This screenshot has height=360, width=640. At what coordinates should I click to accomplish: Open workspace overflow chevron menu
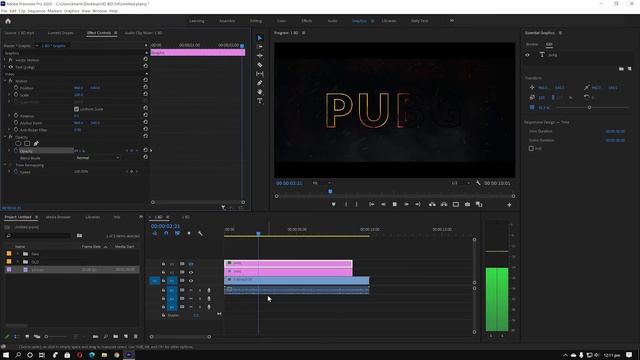[452, 20]
